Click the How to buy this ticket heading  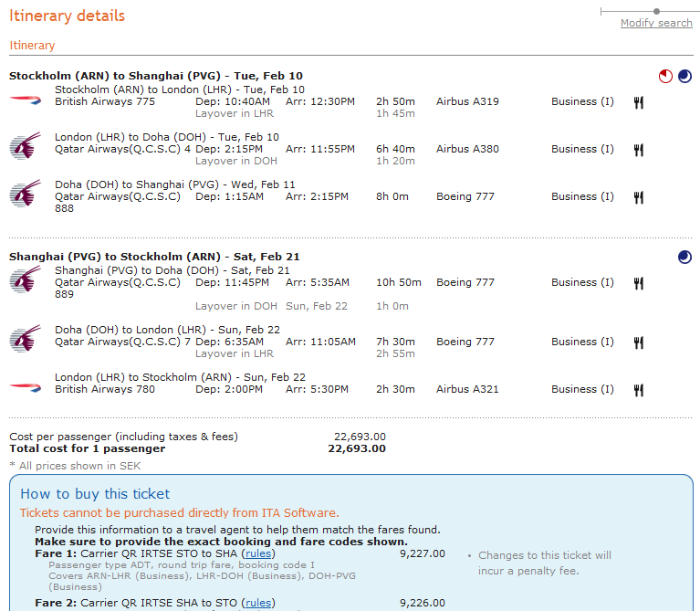95,494
